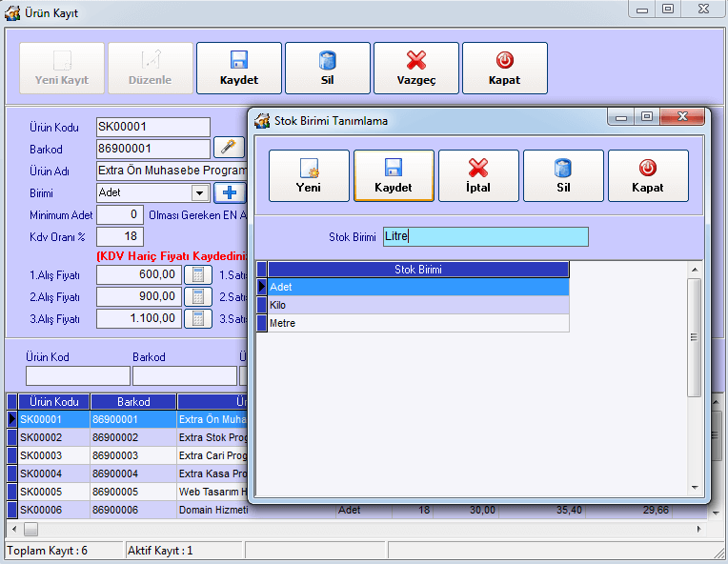Click the 1.Alış Fiyatı value 600,00
The image size is (728, 564).
tap(139, 274)
